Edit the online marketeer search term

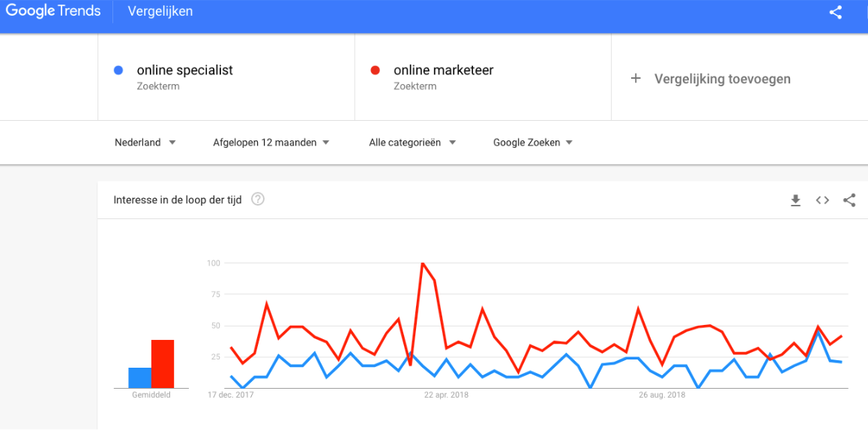444,71
